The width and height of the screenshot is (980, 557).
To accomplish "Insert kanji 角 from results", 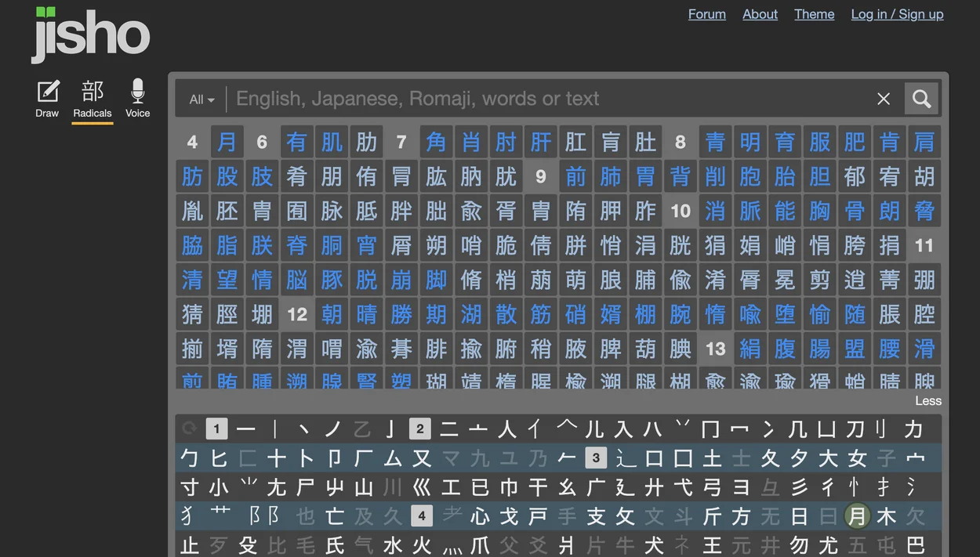I will [x=436, y=142].
